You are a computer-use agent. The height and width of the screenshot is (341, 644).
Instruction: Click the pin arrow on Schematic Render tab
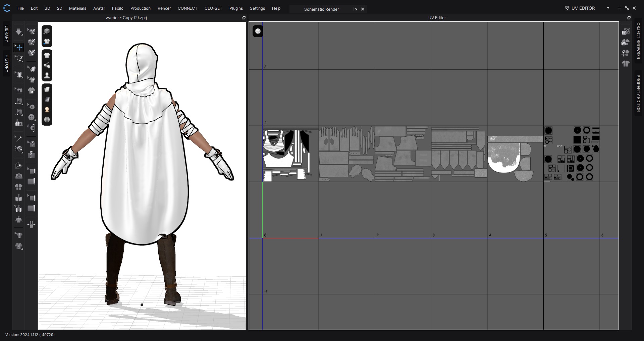click(356, 9)
